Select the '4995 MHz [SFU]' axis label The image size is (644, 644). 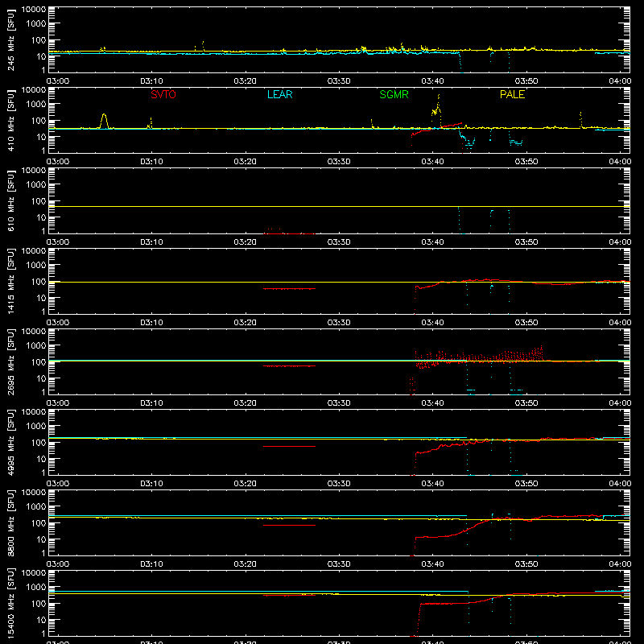pyautogui.click(x=11, y=442)
